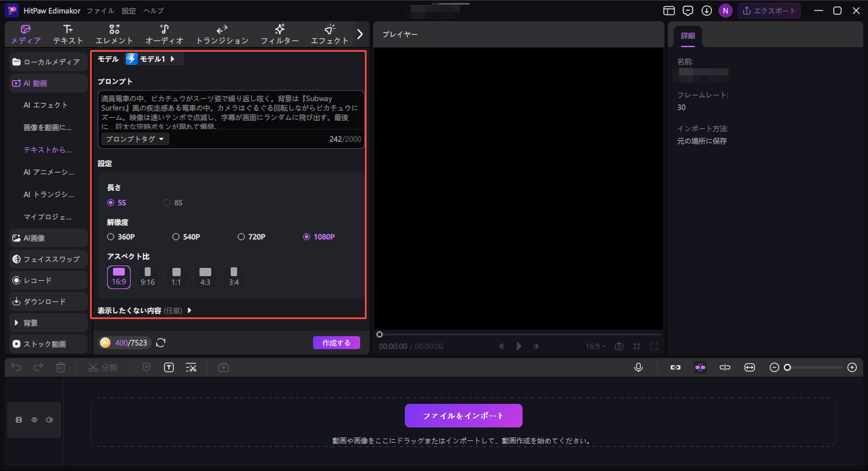Open the エレメント tab

click(x=115, y=35)
